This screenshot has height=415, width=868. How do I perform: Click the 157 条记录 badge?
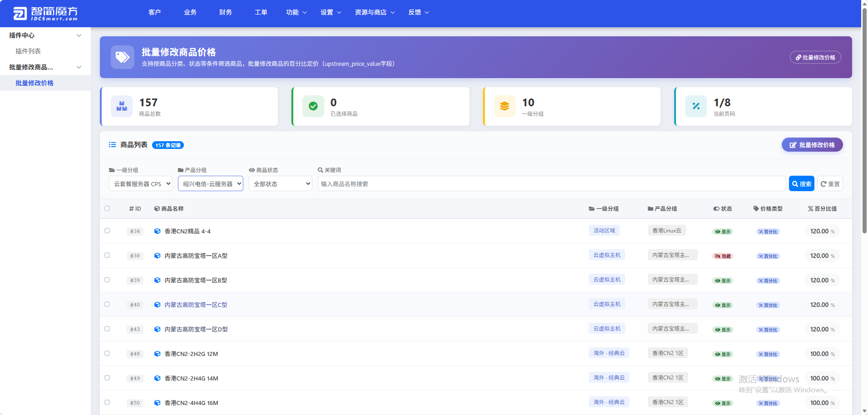[168, 145]
